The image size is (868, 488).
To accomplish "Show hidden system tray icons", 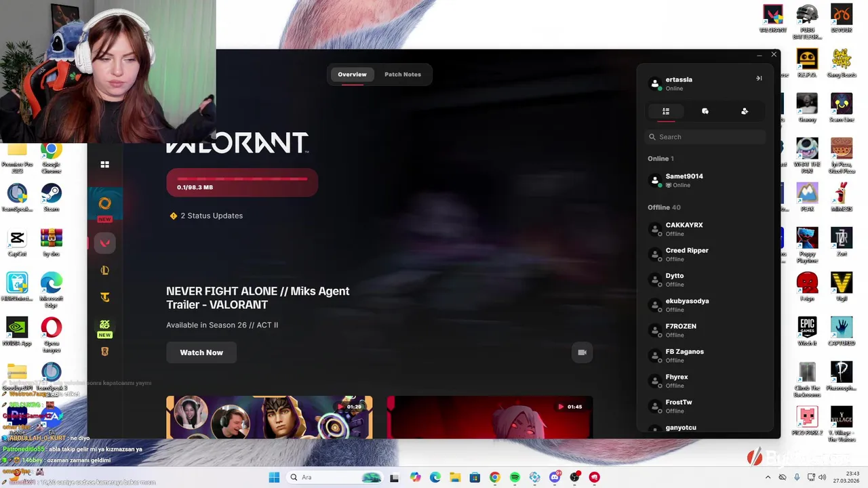I will click(768, 477).
